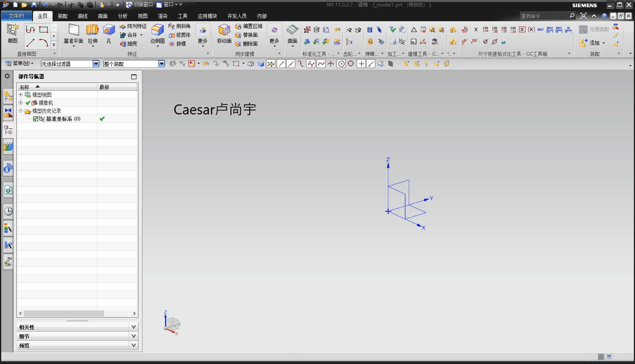The height and width of the screenshot is (364, 635).
Task: Click the 阵列特征 pattern feature button
Action: pos(133,26)
